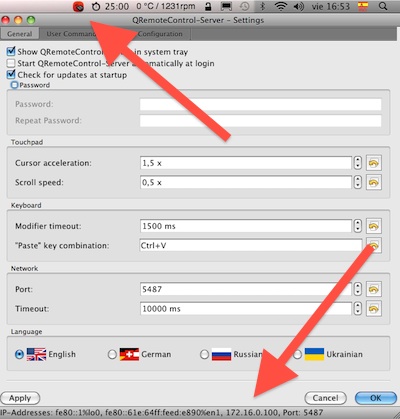Image resolution: width=400 pixels, height=419 pixels.
Task: Open the QRemoteControl tray icon in menu bar
Action: point(78,6)
